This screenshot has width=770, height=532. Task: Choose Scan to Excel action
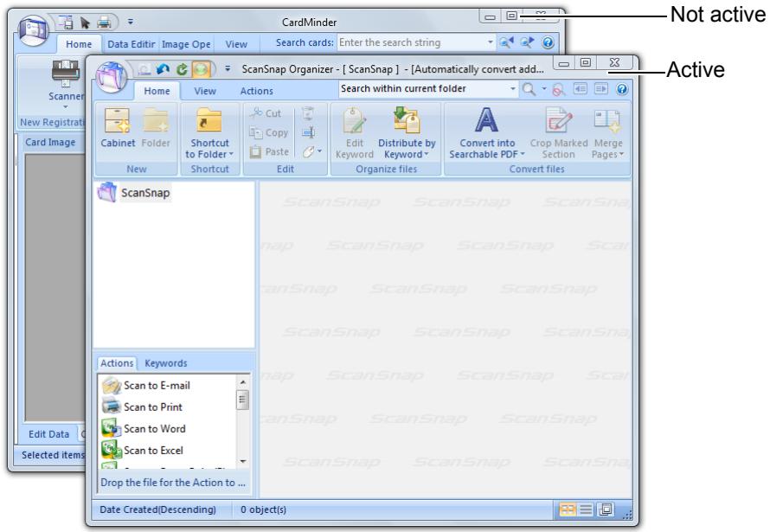point(143,450)
